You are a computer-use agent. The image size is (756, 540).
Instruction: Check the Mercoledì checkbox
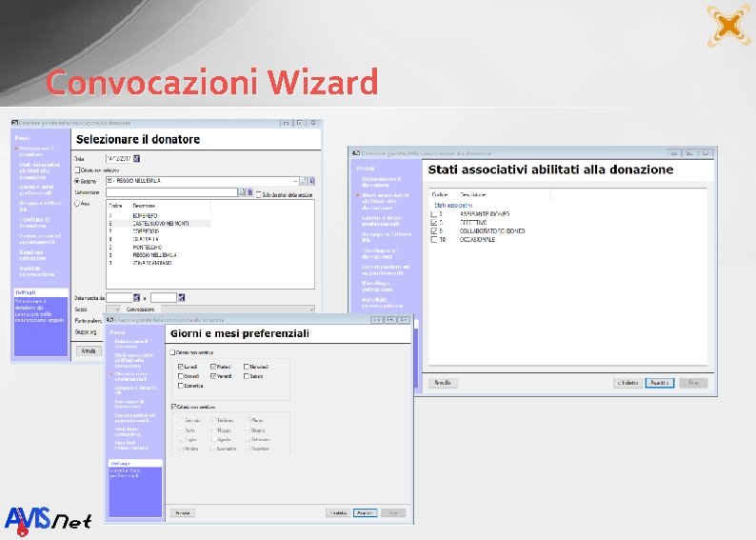247,367
